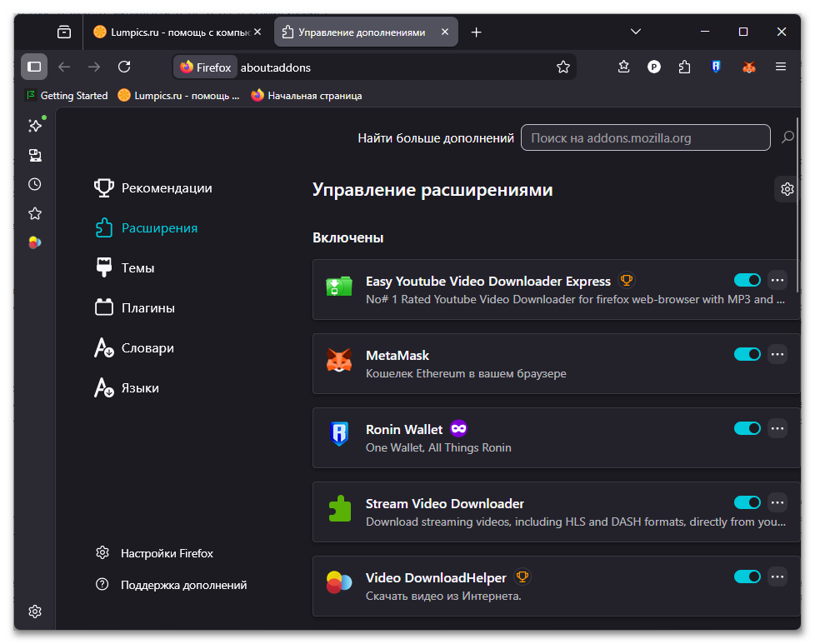815x644 pixels.
Task: Disable the Ronin Wallet extension
Action: pos(747,429)
